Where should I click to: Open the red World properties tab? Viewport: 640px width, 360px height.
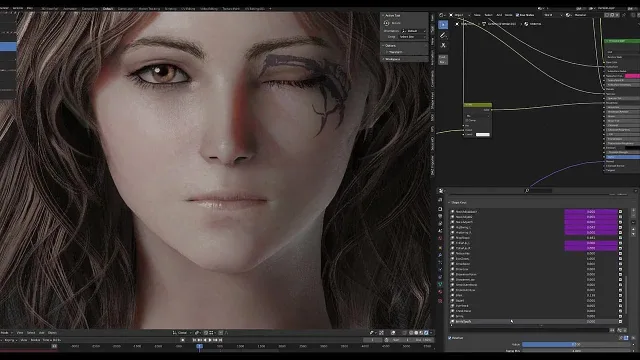440,238
